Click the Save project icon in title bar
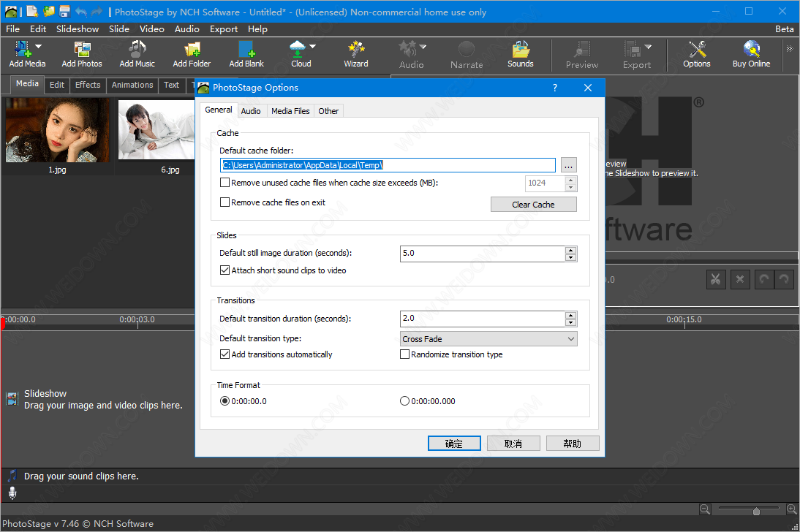Image resolution: width=800 pixels, height=532 pixels. [65, 11]
